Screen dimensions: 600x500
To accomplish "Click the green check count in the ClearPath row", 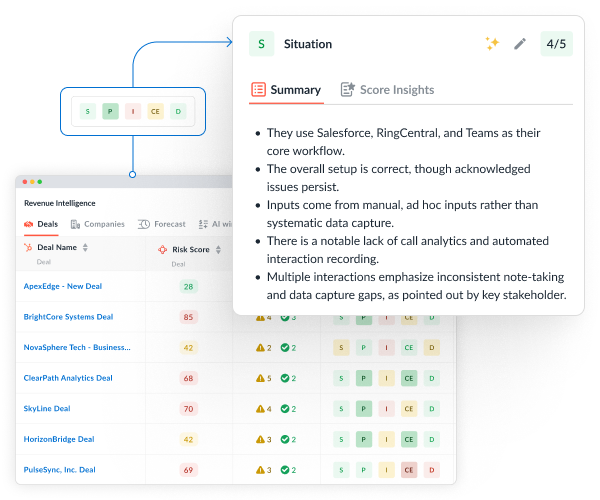I will tap(288, 378).
